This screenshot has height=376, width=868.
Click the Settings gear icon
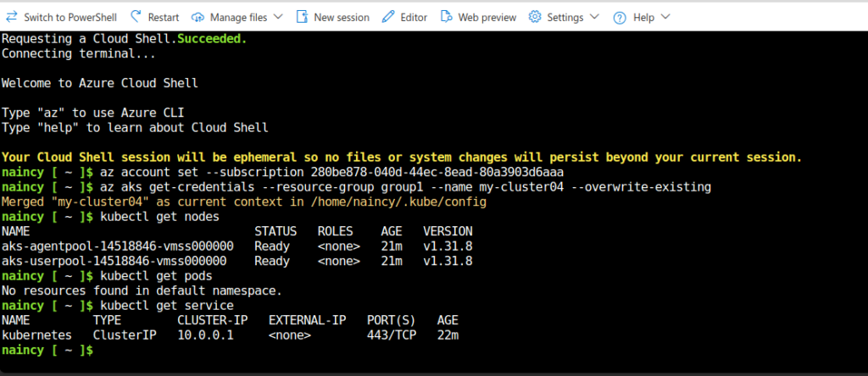point(535,17)
